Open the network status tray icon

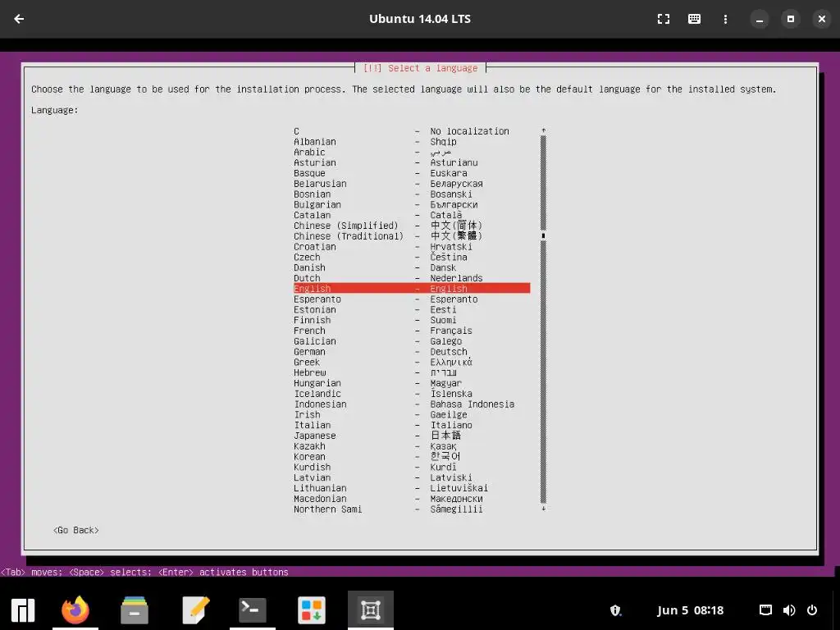pos(765,610)
